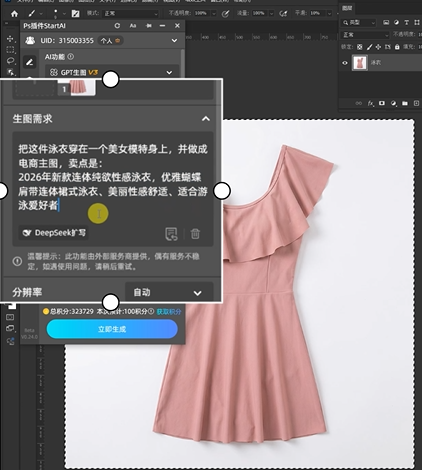
Task: Pin the StartAI plugin panel
Action: (x=149, y=26)
